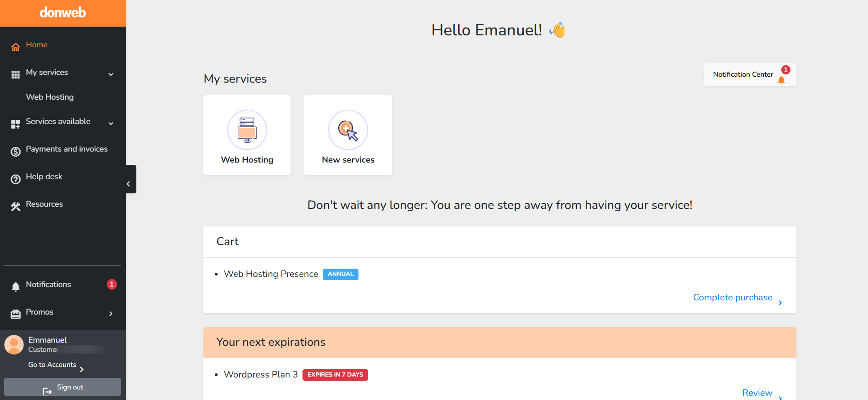Open Notifications in sidebar
Image resolution: width=868 pixels, height=400 pixels.
coord(48,284)
